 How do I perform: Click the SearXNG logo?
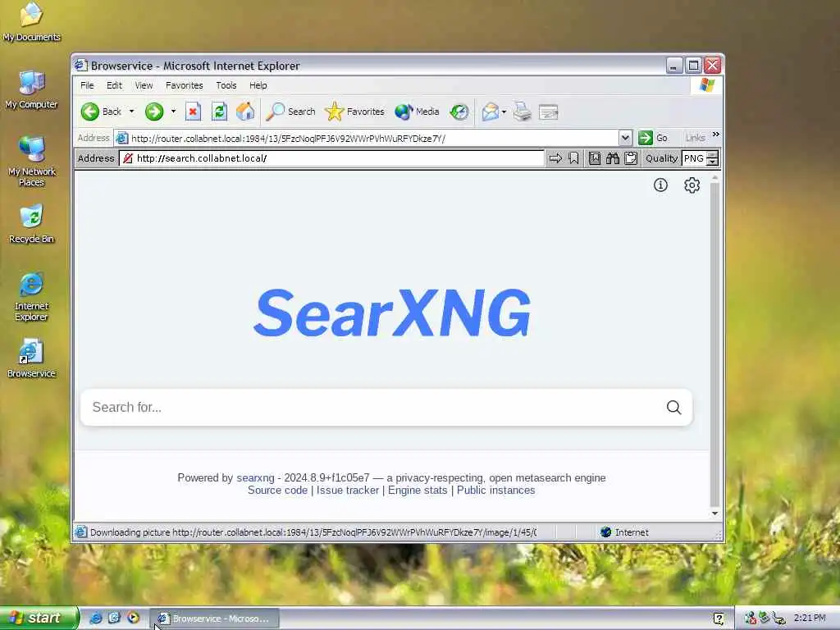[392, 313]
